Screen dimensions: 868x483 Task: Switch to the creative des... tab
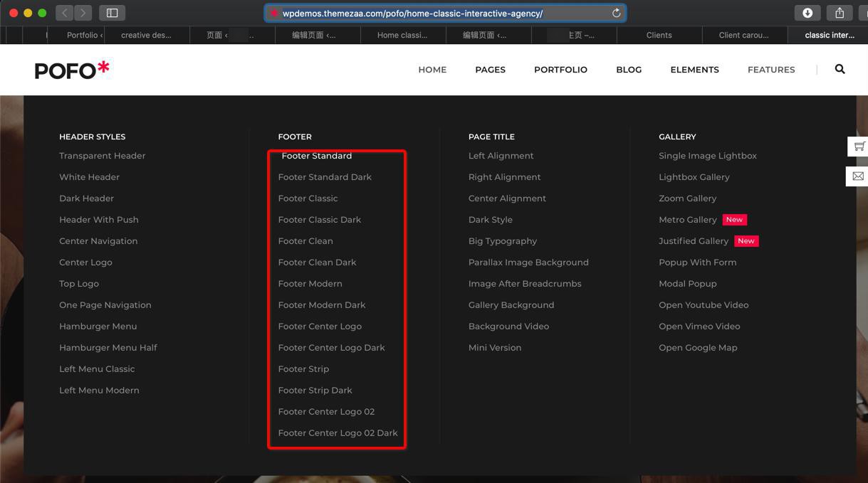tap(146, 35)
